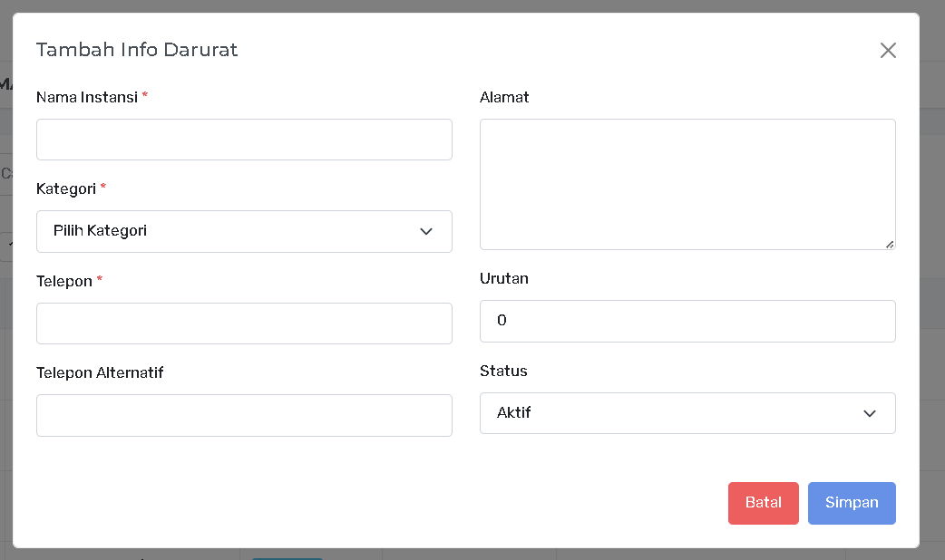Viewport: 945px width, 560px height.
Task: Click the Nama Instansi label
Action: (86, 97)
